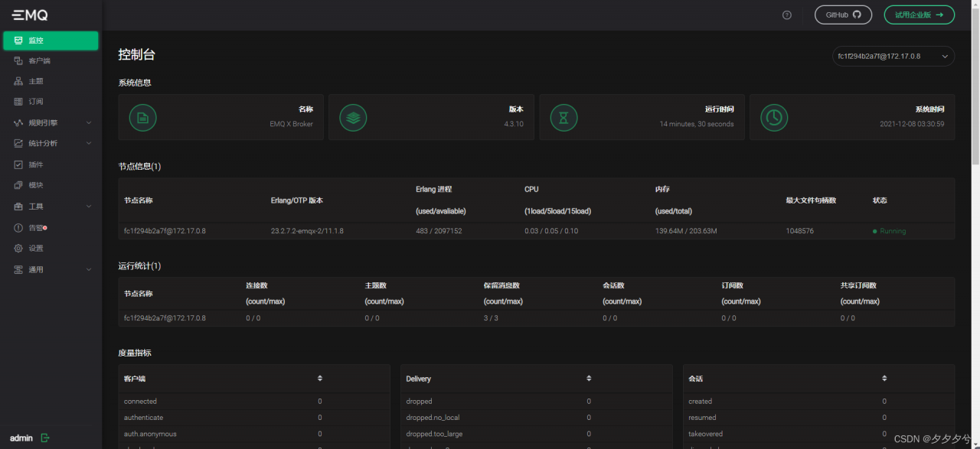Image resolution: width=980 pixels, height=449 pixels.
Task: Click the admin username label
Action: click(21, 438)
